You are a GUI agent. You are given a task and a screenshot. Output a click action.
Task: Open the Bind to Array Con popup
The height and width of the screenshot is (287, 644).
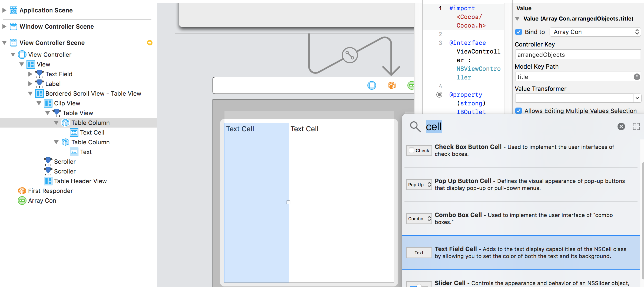click(x=595, y=32)
